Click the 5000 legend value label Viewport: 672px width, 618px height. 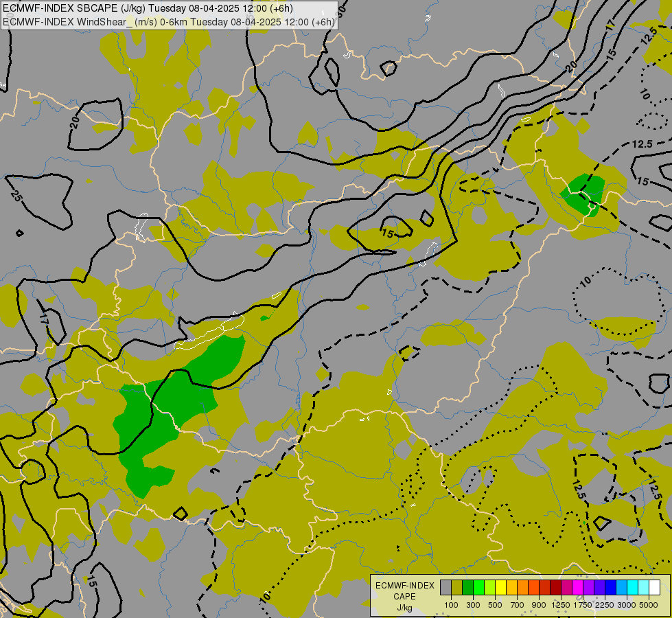(x=649, y=605)
